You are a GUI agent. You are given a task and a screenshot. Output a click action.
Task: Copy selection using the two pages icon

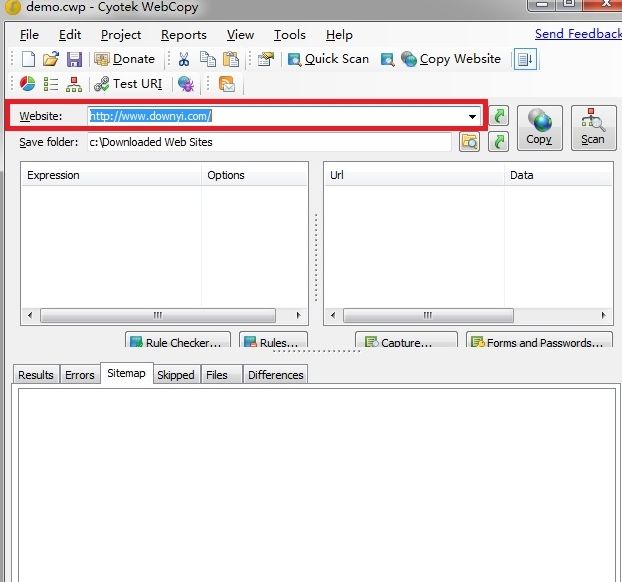207,60
